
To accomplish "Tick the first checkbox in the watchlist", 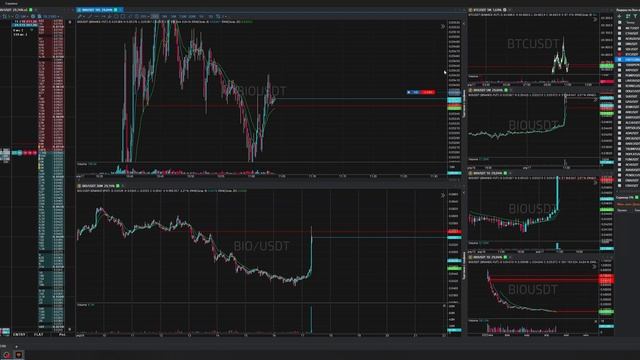I will 620,28.
